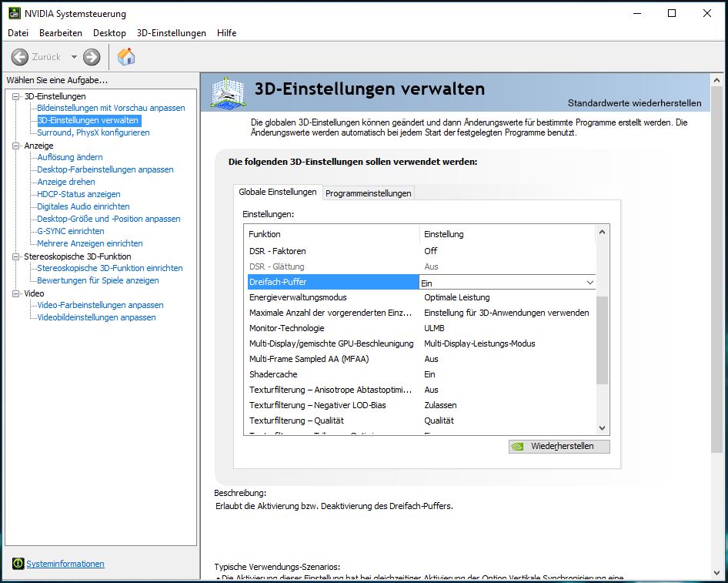This screenshot has height=583, width=728.
Task: Open Digitales Audio einrichten
Action: [x=83, y=206]
